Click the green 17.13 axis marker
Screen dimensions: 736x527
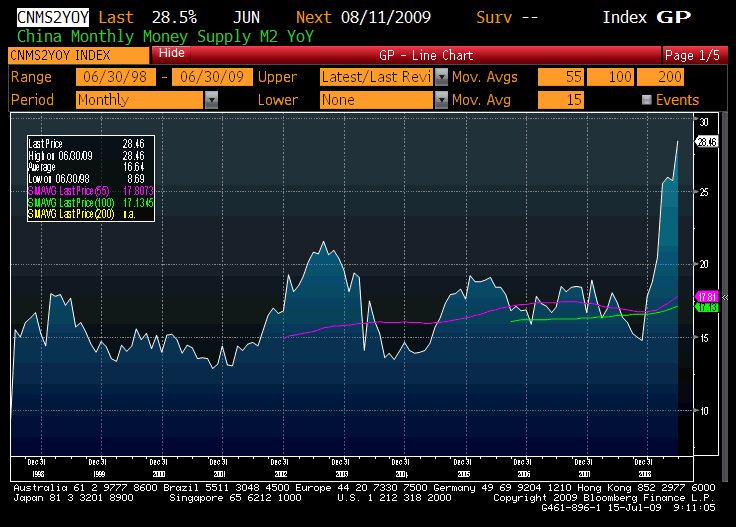pos(706,307)
